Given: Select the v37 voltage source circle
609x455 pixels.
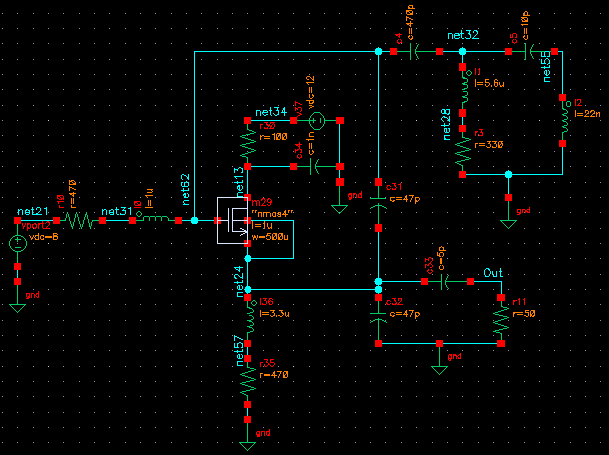Looking at the screenshot, I should pos(317,120).
